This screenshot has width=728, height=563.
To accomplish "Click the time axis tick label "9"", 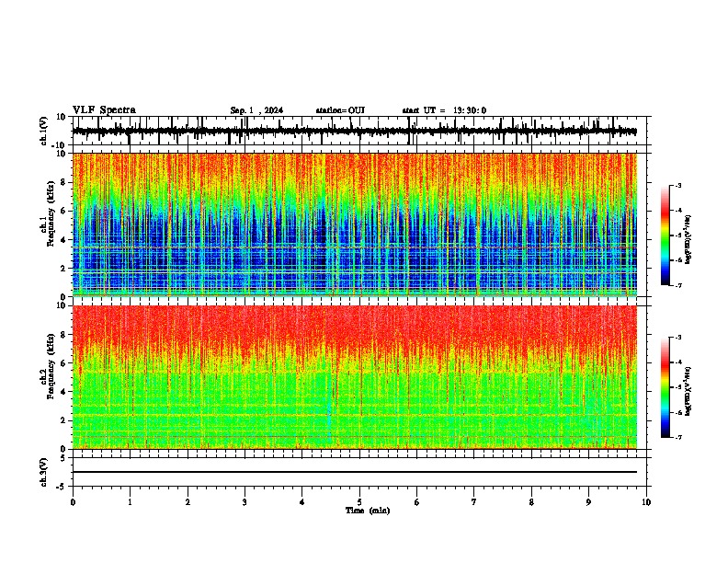I will tap(588, 502).
